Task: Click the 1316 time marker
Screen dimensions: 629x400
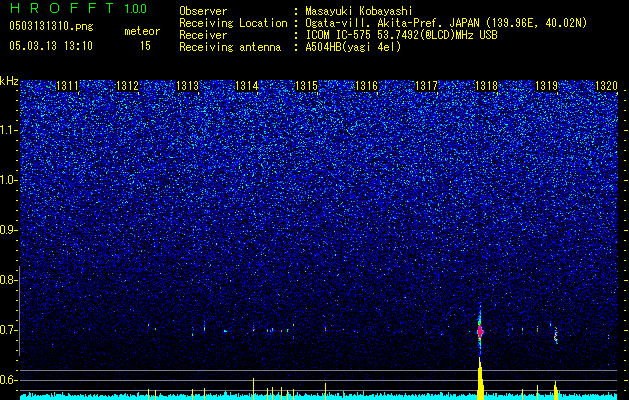Action: coord(367,86)
